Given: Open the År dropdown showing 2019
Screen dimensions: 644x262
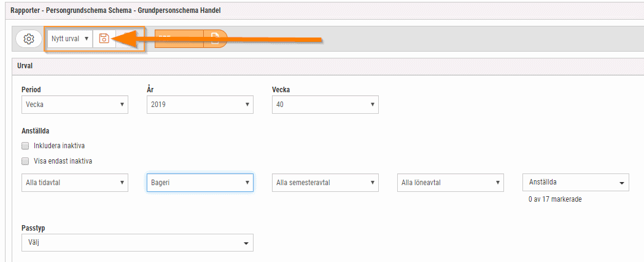Looking at the screenshot, I should [200, 105].
